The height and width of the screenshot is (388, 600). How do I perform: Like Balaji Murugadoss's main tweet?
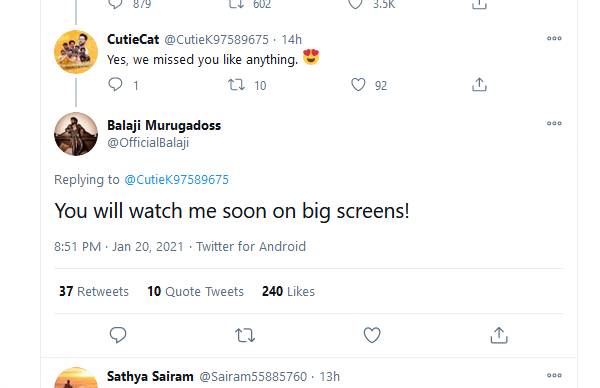coord(372,335)
